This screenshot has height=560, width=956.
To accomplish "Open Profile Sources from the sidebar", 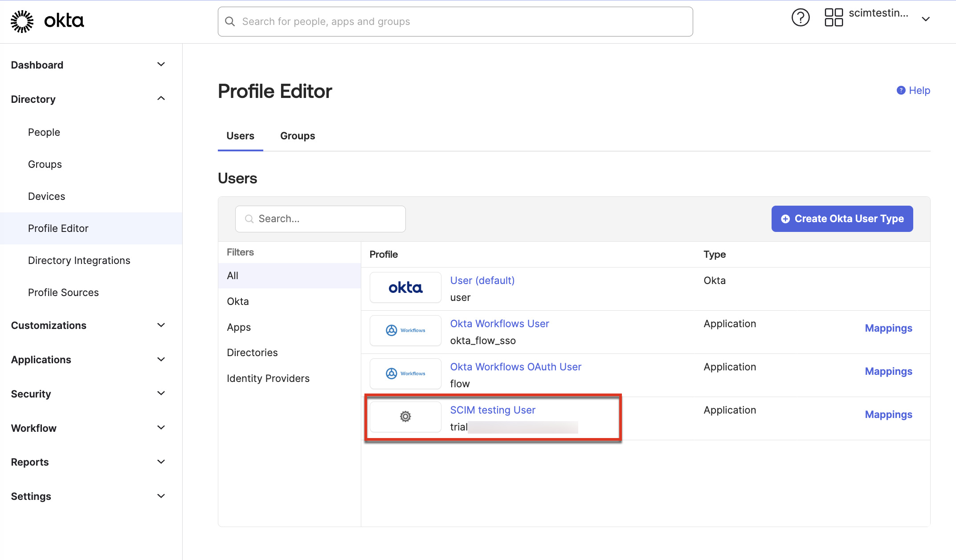I will [63, 292].
